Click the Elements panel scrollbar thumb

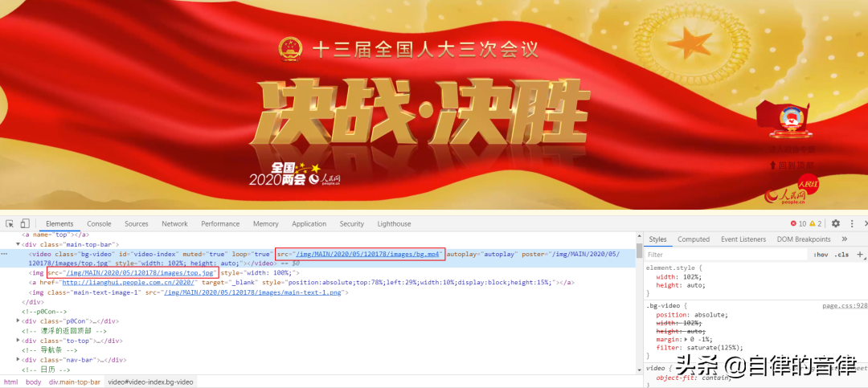(x=640, y=250)
